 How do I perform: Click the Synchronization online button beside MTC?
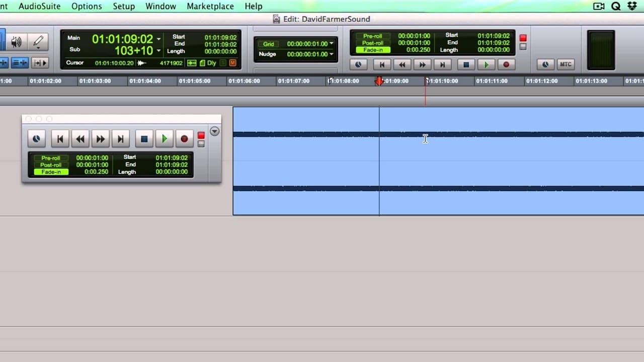pyautogui.click(x=545, y=64)
